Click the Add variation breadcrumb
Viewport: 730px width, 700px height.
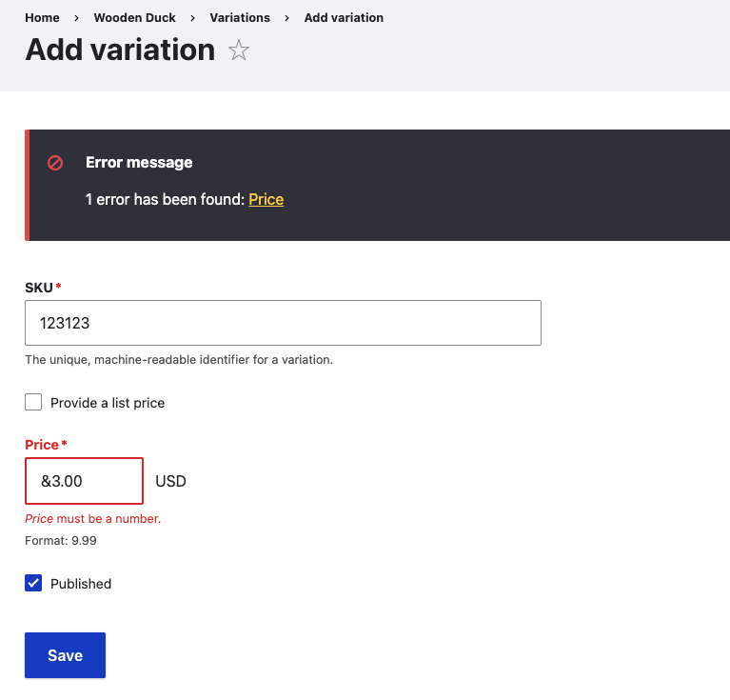344,18
